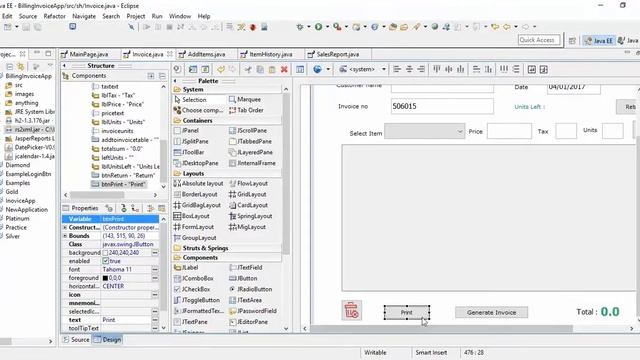Click Show events icon in Properties header
This screenshot has width=640, height=360.
[109, 208]
